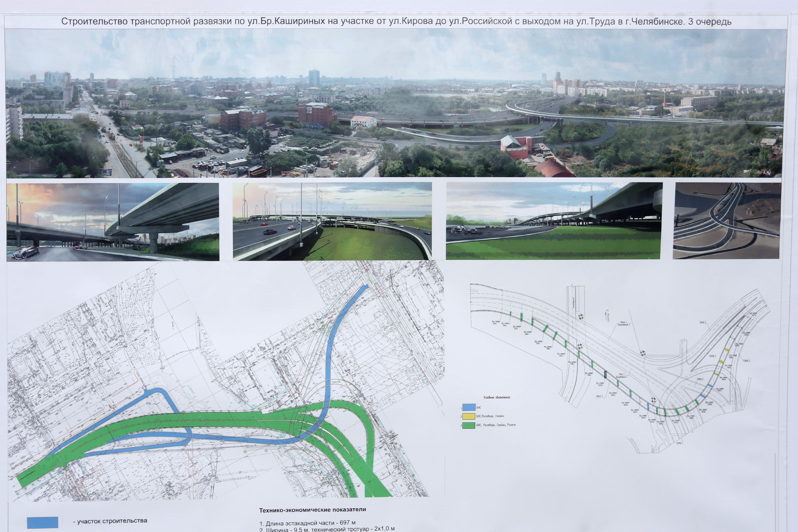Click the 'БНС, Ростверк, Стойки, Ригель' label
This screenshot has width=798, height=532.
[x=496, y=425]
